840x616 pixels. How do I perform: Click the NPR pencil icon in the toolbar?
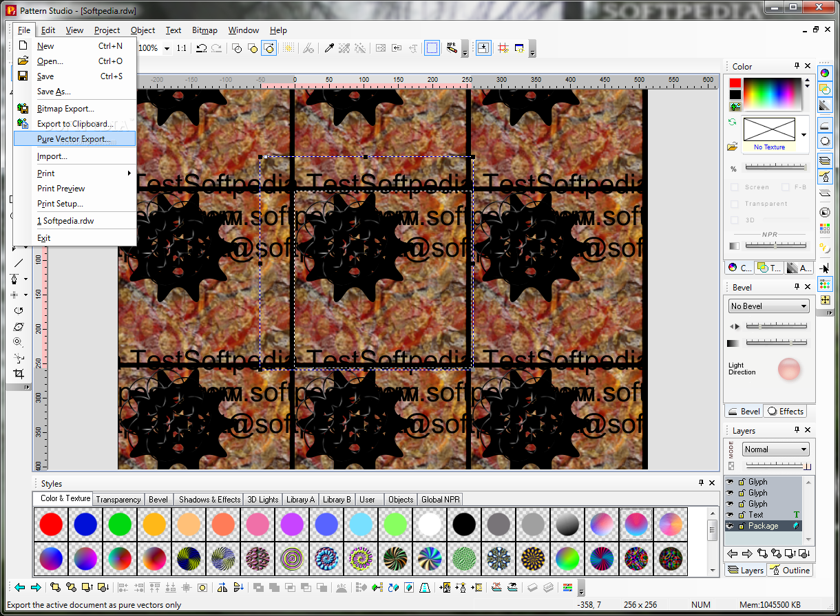pyautogui.click(x=452, y=48)
